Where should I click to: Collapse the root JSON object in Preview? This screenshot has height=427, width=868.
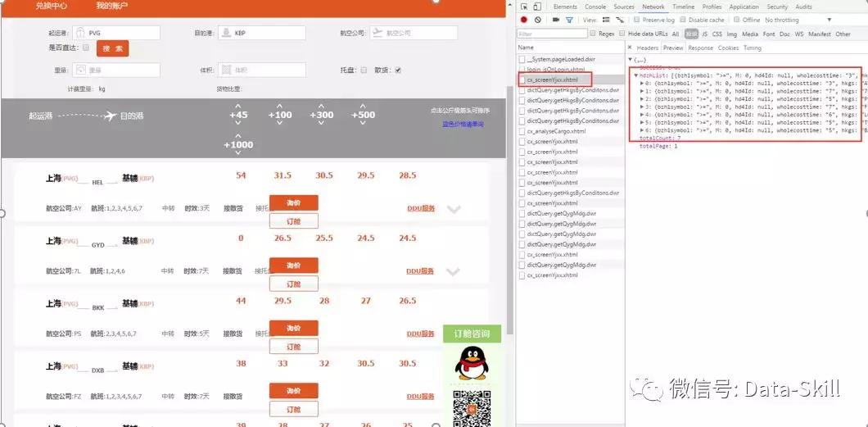pyautogui.click(x=631, y=59)
